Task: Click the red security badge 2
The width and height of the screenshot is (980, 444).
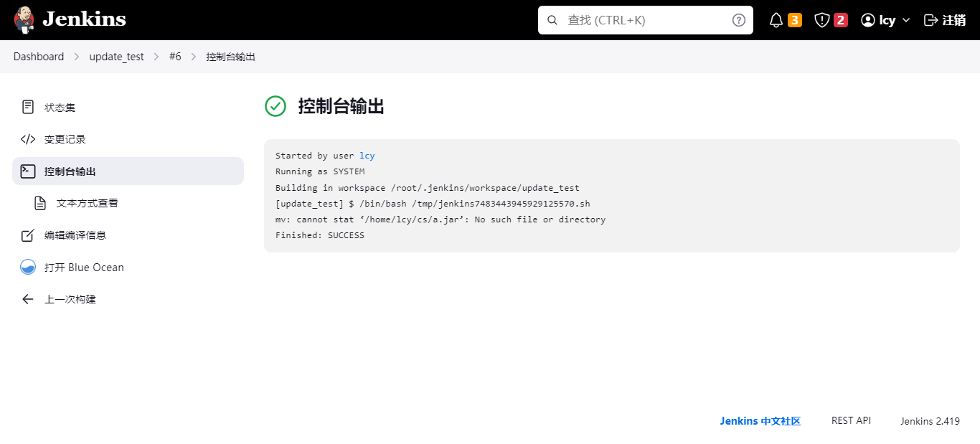Action: 841,20
